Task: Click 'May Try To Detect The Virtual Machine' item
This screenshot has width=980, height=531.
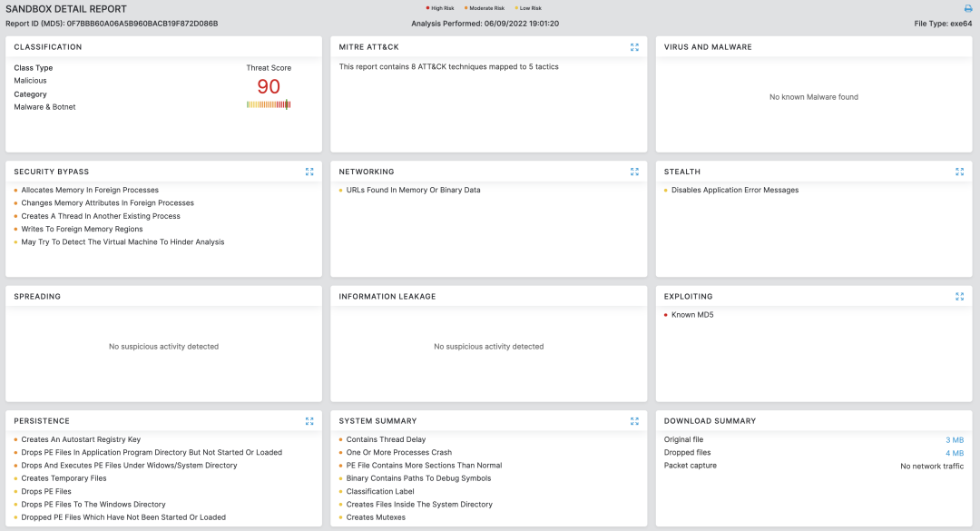Action: click(122, 242)
